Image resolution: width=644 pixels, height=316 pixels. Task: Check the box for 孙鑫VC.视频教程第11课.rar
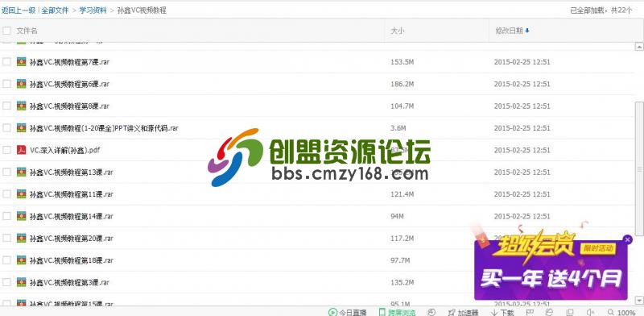[x=6, y=193]
